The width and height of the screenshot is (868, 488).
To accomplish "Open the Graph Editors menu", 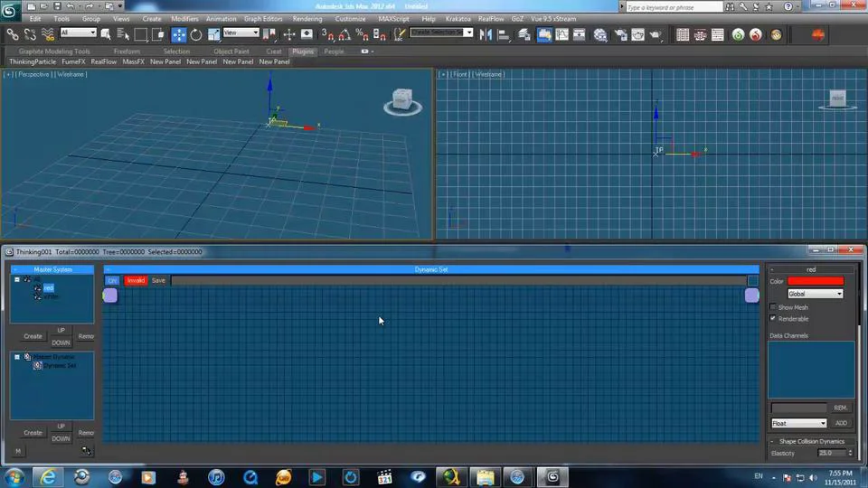I will 263,19.
